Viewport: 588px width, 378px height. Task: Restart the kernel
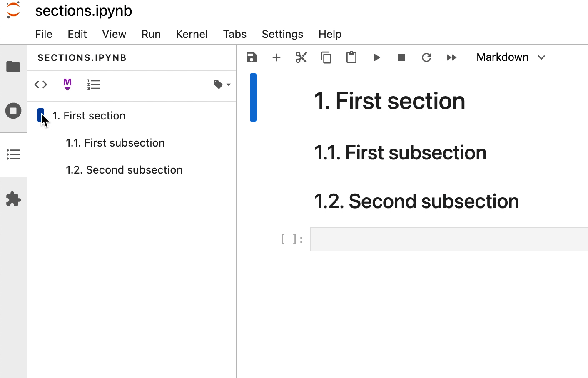(426, 57)
